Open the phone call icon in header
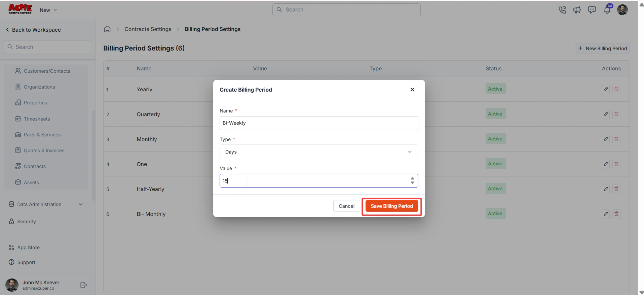644x295 pixels. pyautogui.click(x=562, y=10)
